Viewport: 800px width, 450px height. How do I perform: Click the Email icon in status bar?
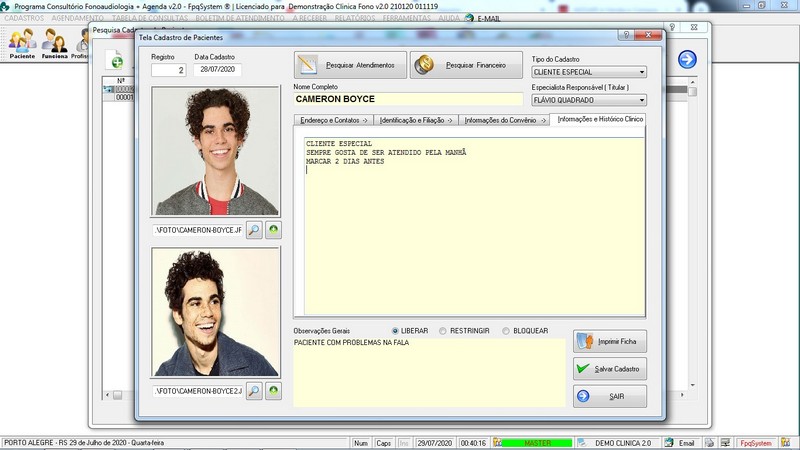click(x=669, y=443)
